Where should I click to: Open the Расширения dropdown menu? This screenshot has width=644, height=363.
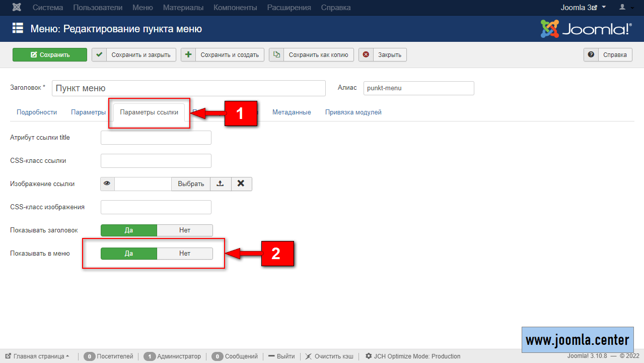pos(289,8)
